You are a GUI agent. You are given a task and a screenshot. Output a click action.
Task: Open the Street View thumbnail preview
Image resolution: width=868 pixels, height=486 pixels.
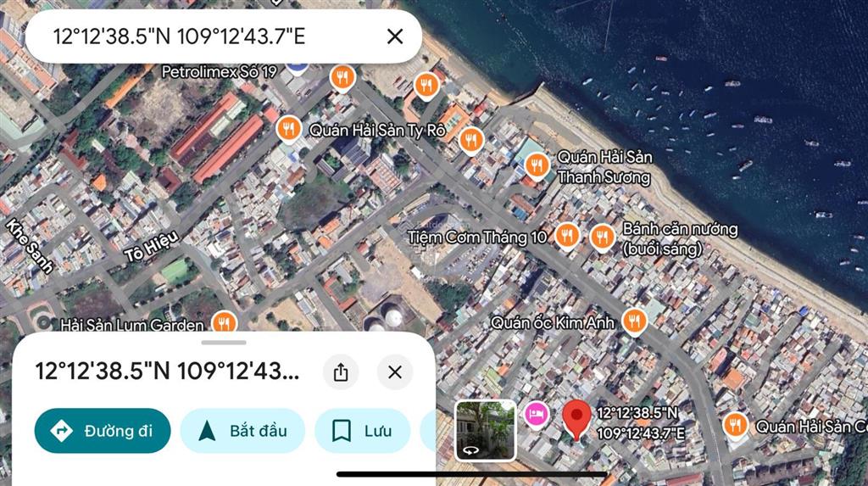pos(485,430)
